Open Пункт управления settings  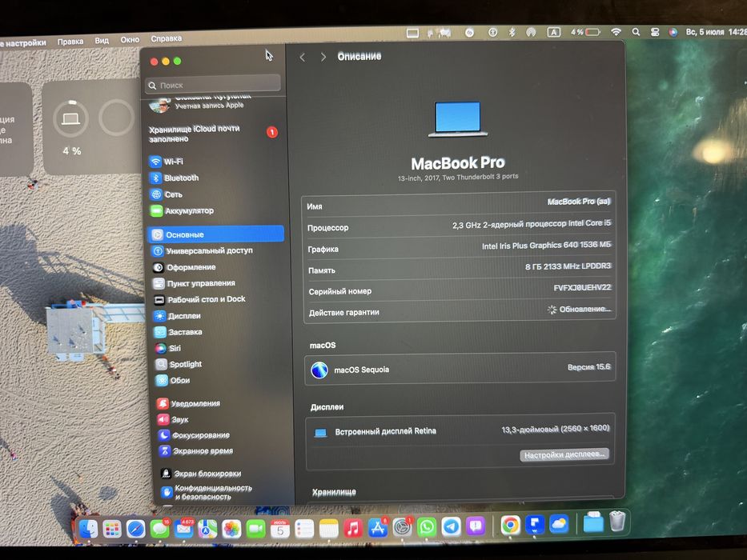[194, 283]
